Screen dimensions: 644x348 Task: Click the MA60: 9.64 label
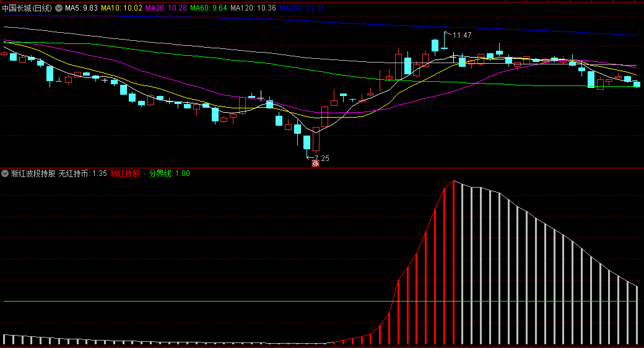coord(208,8)
